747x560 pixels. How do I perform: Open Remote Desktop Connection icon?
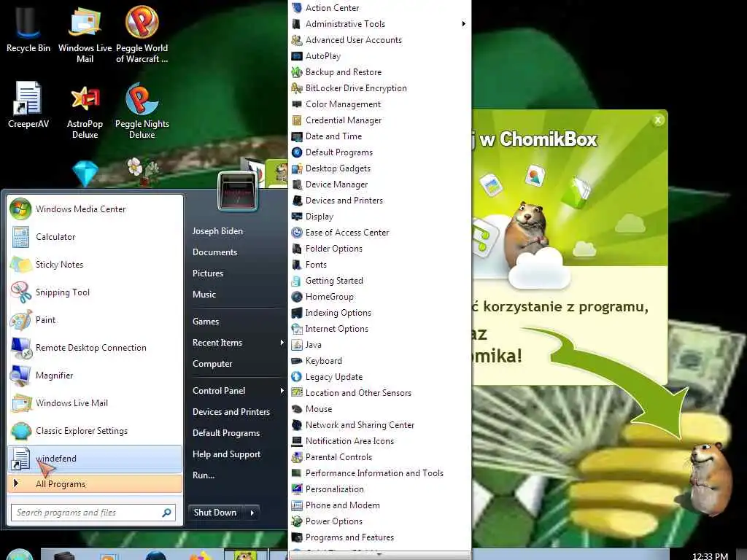click(x=20, y=348)
